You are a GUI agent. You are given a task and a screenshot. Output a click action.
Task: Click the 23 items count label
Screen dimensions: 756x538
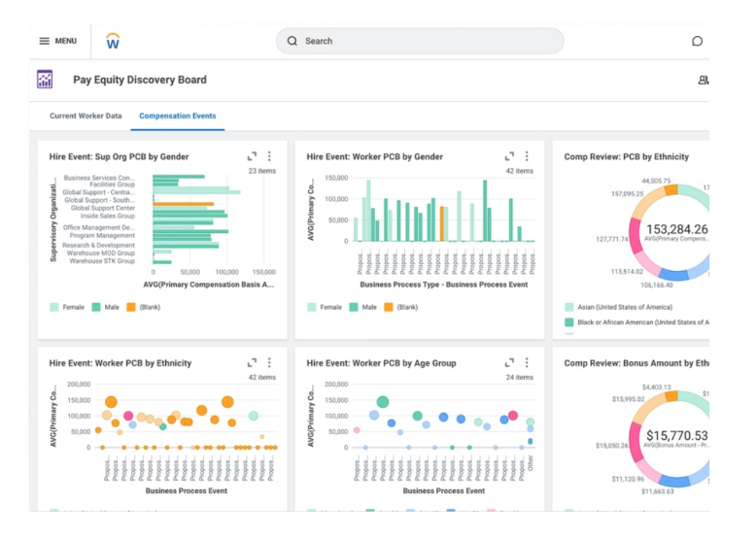coord(261,171)
